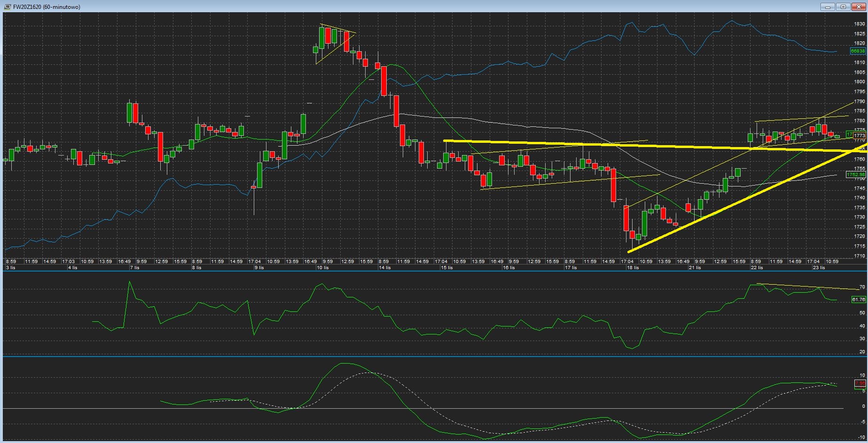The width and height of the screenshot is (868, 443).
Task: Close the FW20Z1620 chart window
Action: pyautogui.click(x=858, y=7)
